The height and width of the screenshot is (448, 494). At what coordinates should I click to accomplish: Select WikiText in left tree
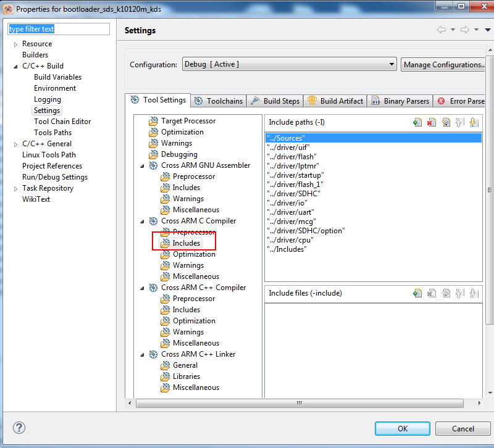tap(36, 199)
